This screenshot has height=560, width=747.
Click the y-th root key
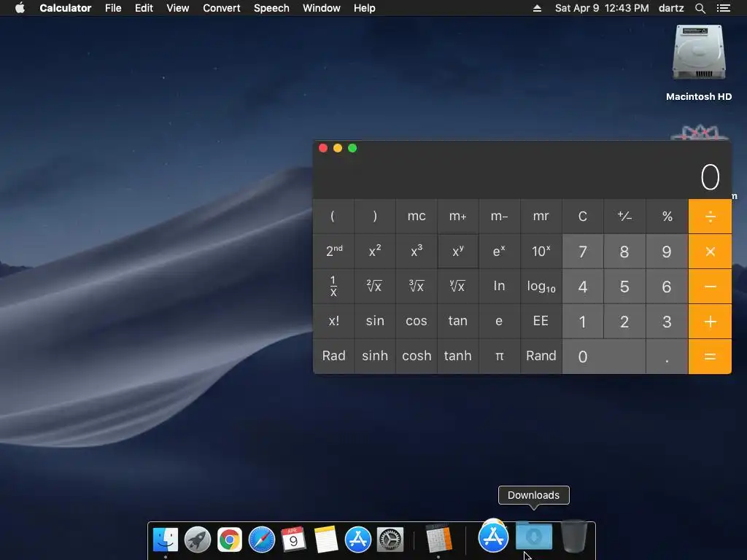458,286
